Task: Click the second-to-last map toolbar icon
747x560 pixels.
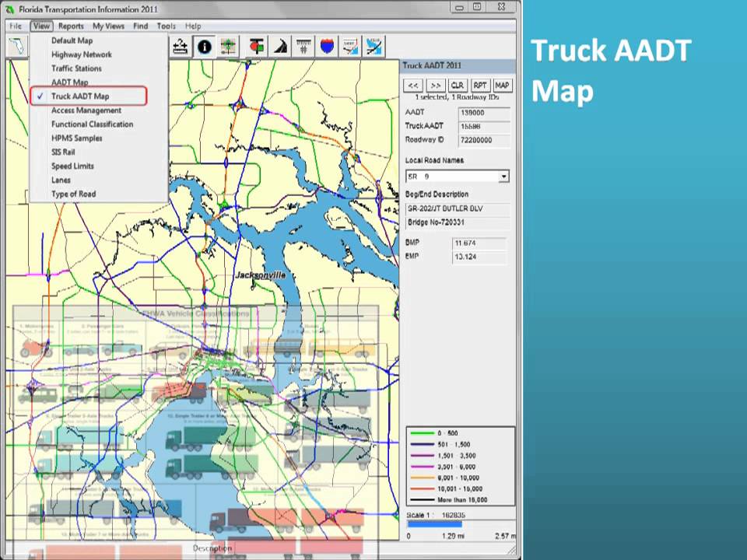Action: 351,47
